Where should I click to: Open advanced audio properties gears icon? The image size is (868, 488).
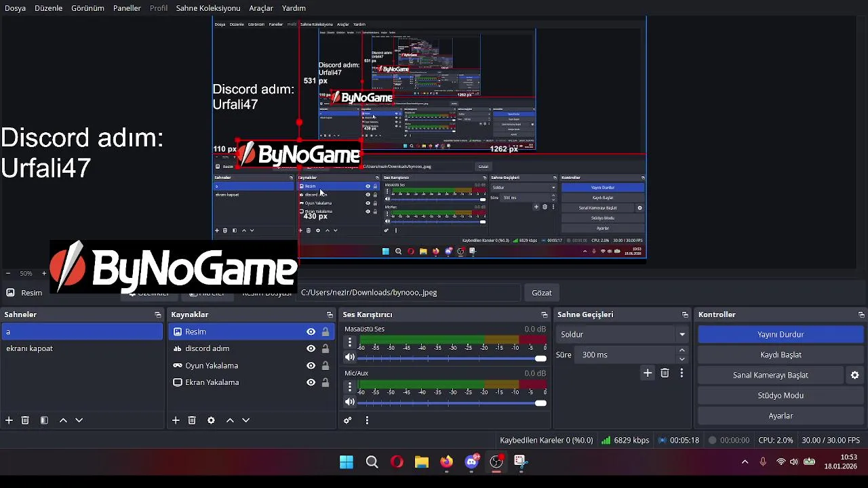point(348,420)
